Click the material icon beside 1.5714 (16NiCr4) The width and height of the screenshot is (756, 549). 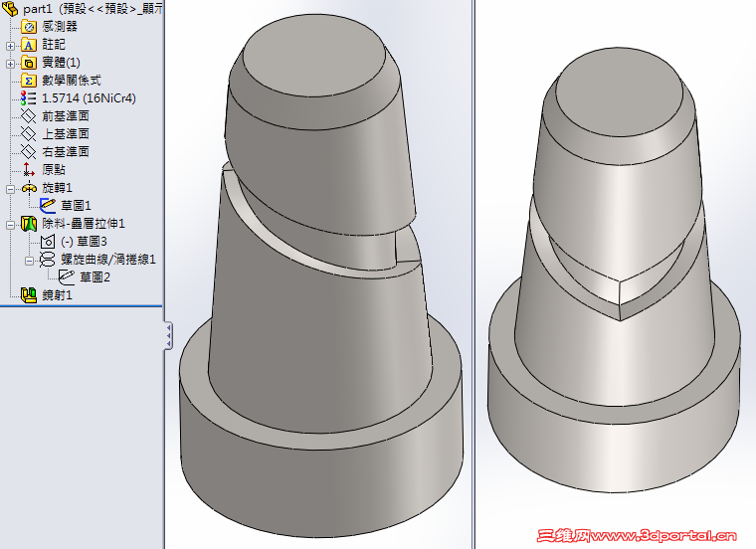point(28,97)
